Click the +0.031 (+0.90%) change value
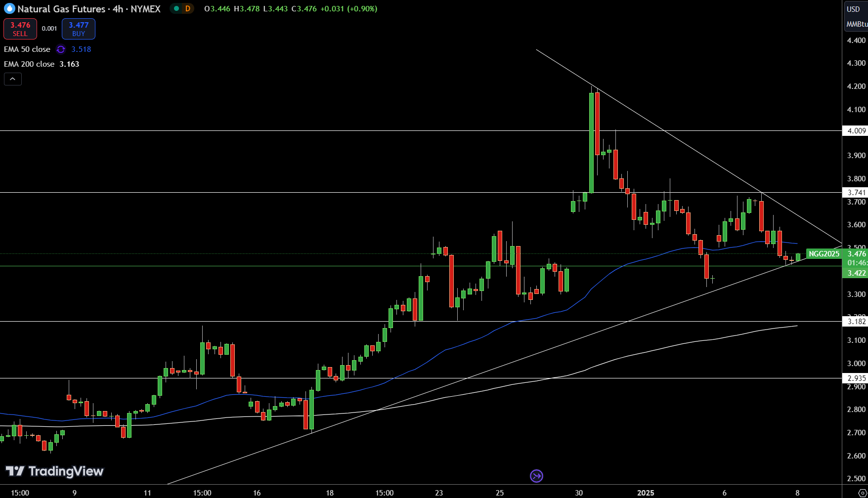The height and width of the screenshot is (498, 868). [x=348, y=9]
